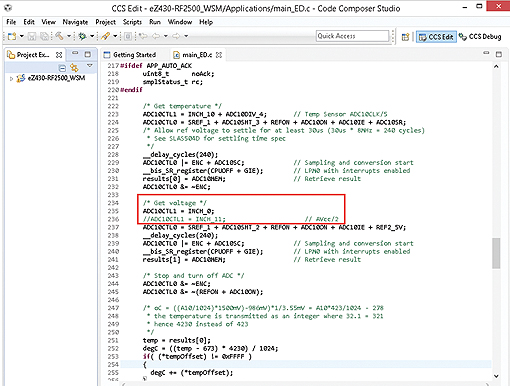Click the Debug bug icon

82,36
